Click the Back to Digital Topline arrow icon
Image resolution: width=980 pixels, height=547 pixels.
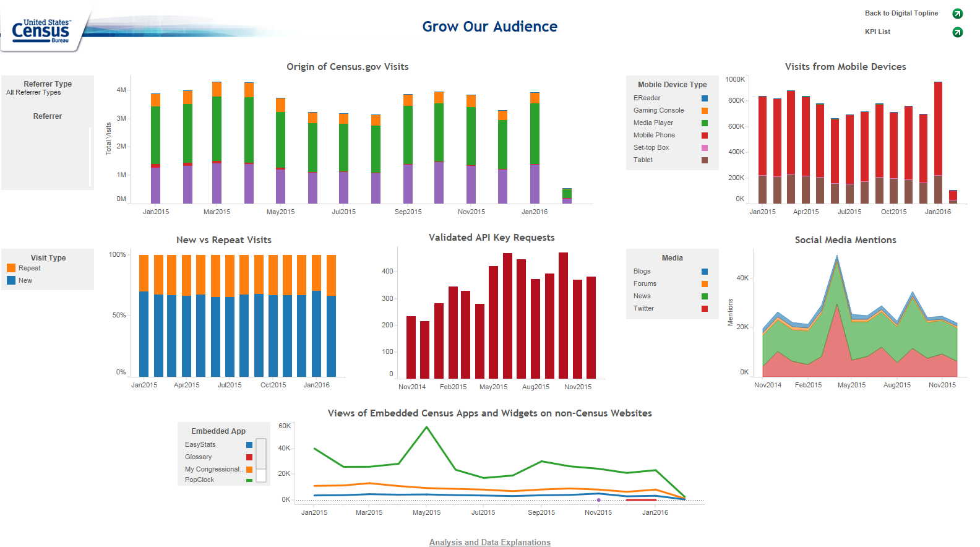(957, 14)
